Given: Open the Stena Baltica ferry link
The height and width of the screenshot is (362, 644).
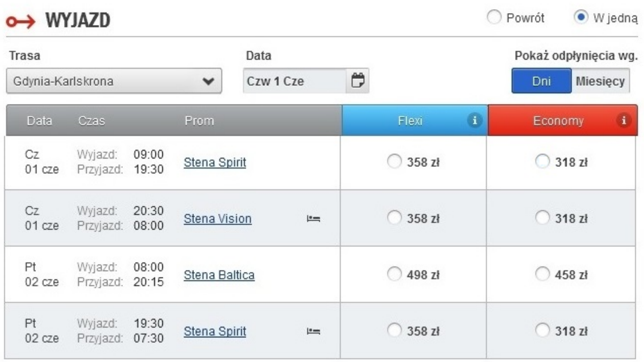Looking at the screenshot, I should 219,275.
